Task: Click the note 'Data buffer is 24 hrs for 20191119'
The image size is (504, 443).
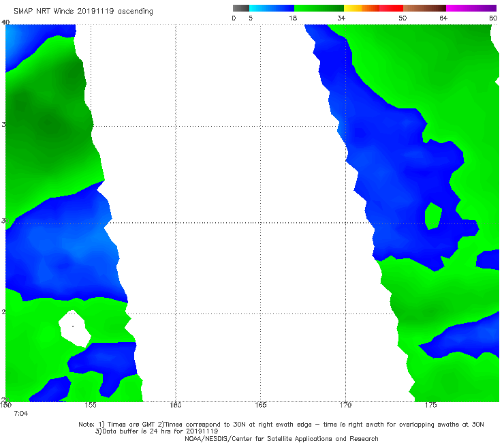Action: coord(157,431)
